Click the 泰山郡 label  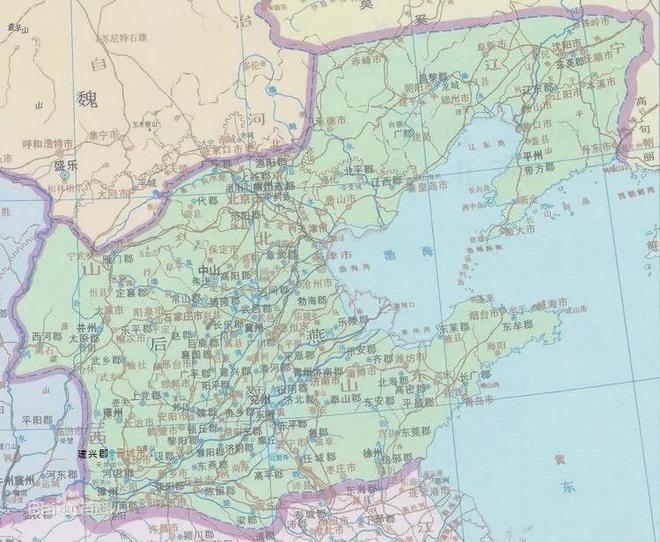346,399
